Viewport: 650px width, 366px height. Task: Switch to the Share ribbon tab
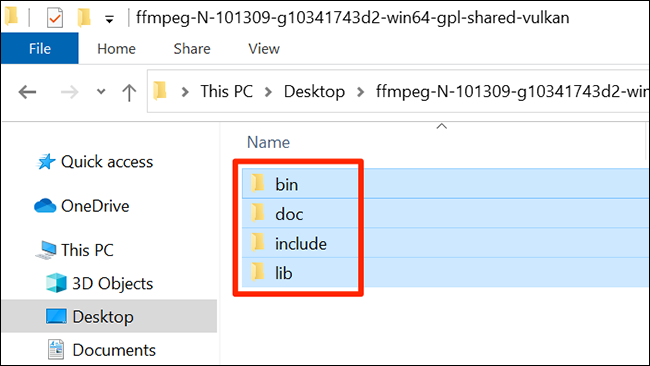[192, 49]
